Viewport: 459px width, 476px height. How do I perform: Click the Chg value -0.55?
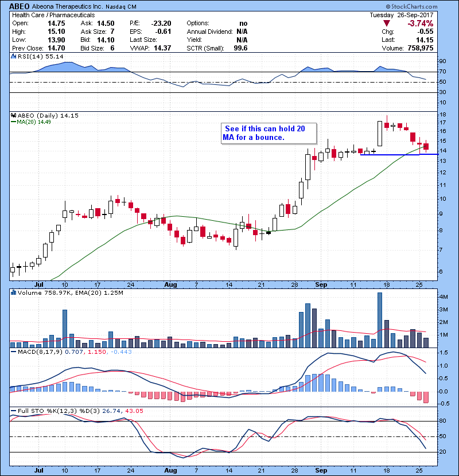(425, 32)
